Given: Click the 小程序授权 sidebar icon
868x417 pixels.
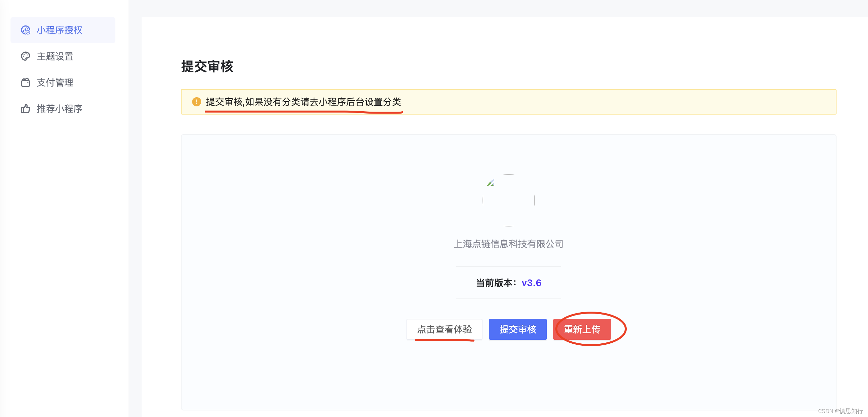Looking at the screenshot, I should click(x=26, y=30).
